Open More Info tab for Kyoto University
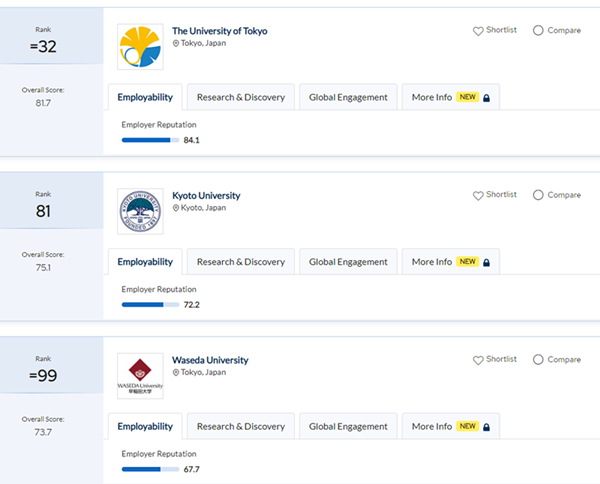 [451, 262]
